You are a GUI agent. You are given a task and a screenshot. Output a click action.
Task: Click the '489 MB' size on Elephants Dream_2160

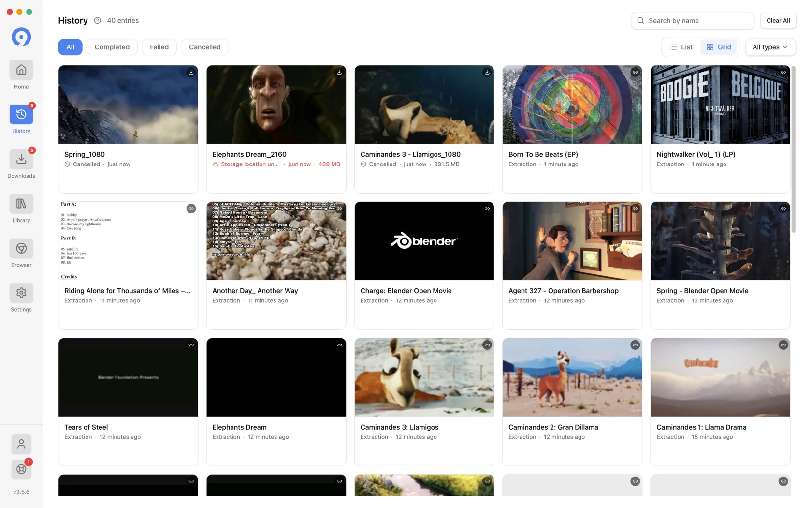[x=329, y=164]
